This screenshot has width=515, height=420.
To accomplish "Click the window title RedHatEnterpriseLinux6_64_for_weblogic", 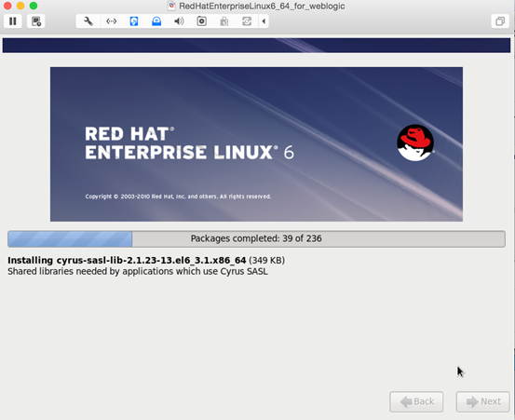I will pyautogui.click(x=262, y=6).
